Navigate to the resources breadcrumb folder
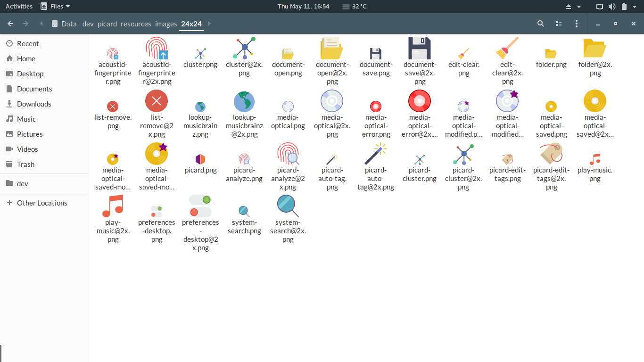This screenshot has height=362, width=644. pos(136,24)
